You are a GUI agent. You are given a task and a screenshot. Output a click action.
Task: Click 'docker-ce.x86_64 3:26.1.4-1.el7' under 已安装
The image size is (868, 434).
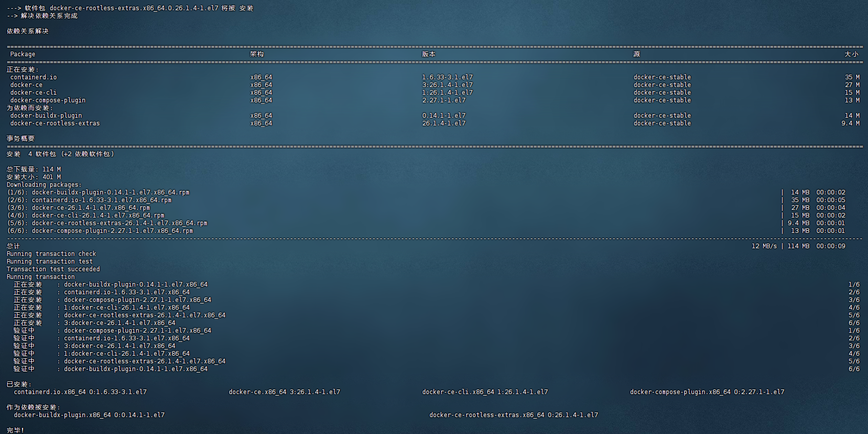pos(285,392)
